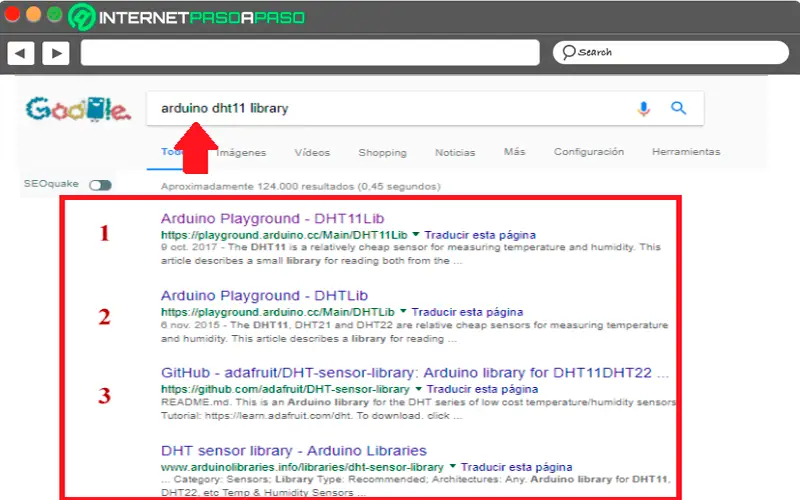Viewport: 800px width, 500px height.
Task: Click the browser forward arrow button
Action: 56,53
